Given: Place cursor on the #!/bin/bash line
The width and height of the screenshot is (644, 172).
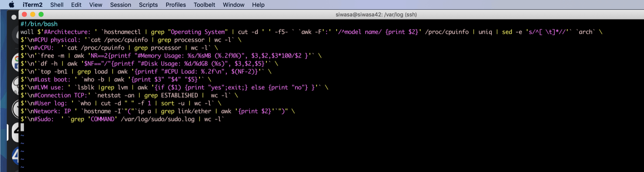Looking at the screenshot, I should pos(39,24).
